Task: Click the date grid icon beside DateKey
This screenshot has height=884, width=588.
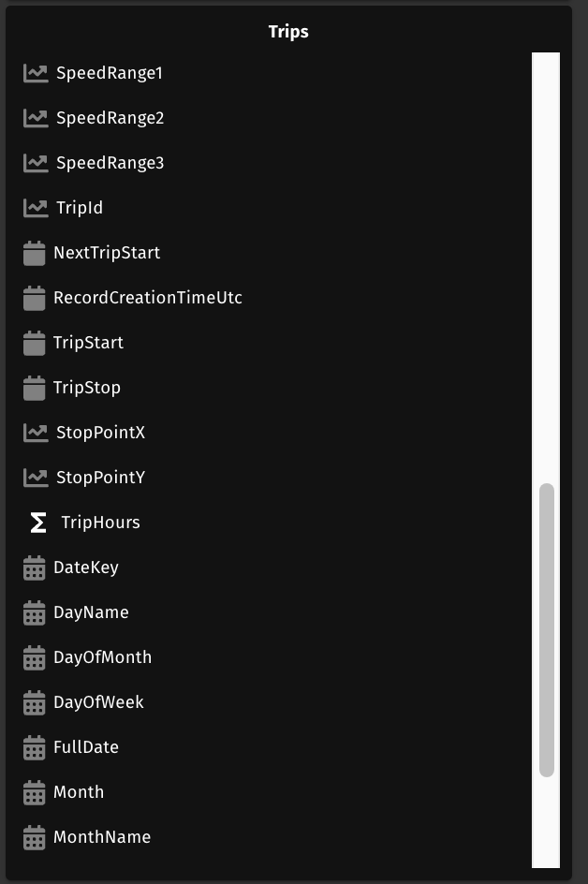Action: point(35,567)
